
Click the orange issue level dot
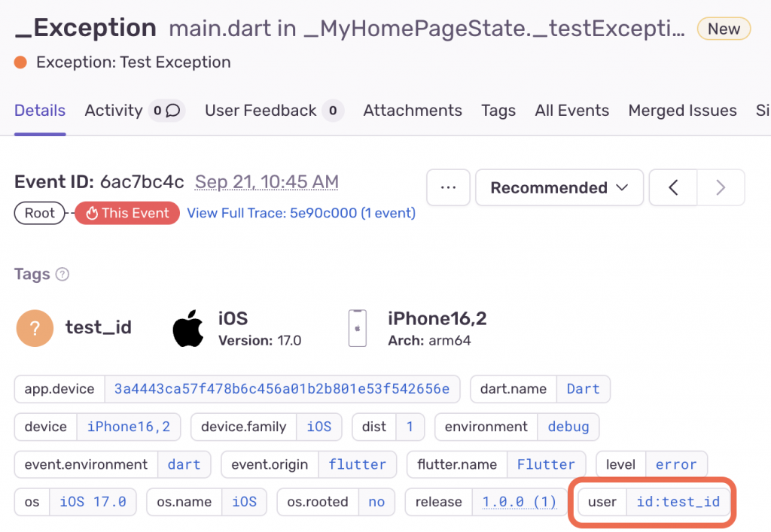coord(20,62)
